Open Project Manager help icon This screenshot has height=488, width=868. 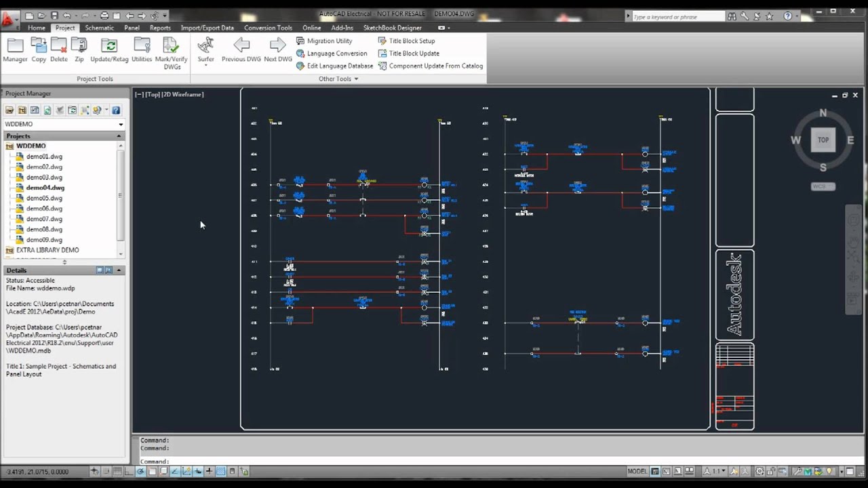116,110
